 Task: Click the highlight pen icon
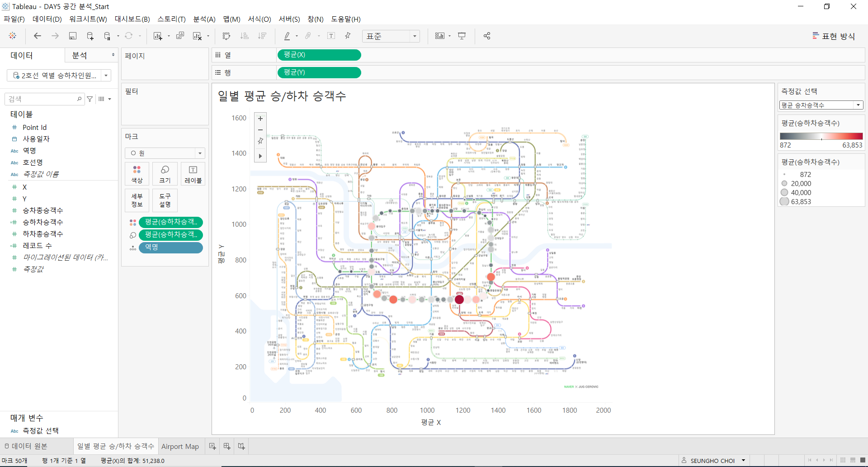pyautogui.click(x=287, y=36)
